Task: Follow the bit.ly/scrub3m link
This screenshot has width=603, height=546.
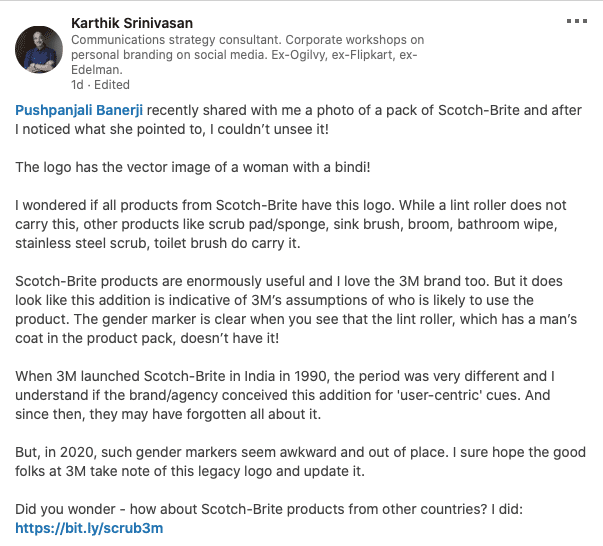Action: pos(89,527)
